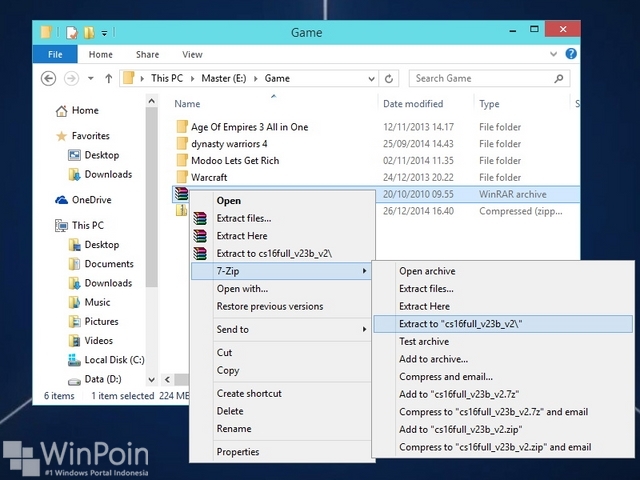Go up one folder level
Image resolution: width=640 pixels, height=480 pixels.
[x=108, y=78]
